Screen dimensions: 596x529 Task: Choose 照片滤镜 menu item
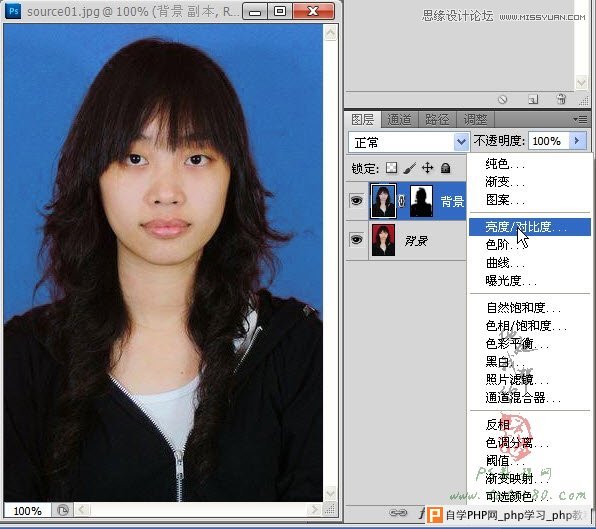[529, 380]
